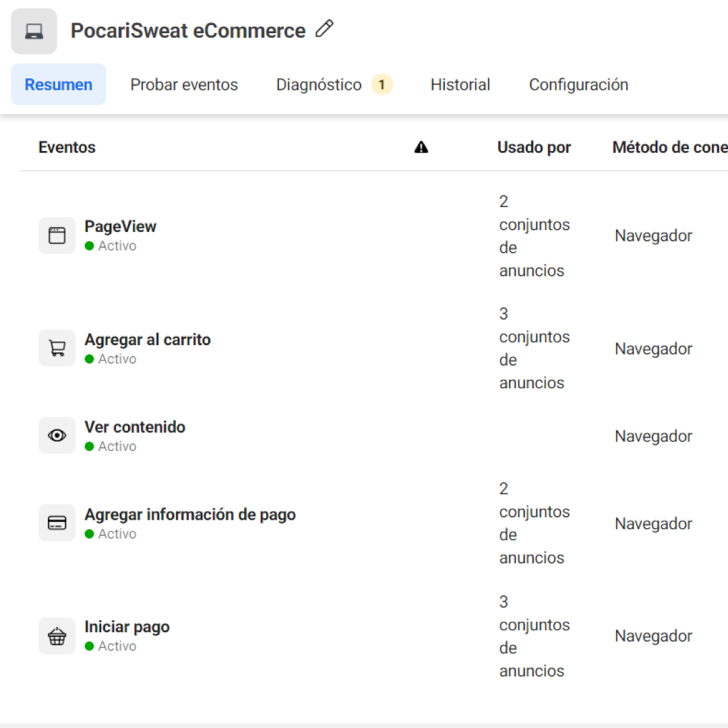Open the Diagnóstico tab
This screenshot has height=728, width=728.
pos(318,84)
